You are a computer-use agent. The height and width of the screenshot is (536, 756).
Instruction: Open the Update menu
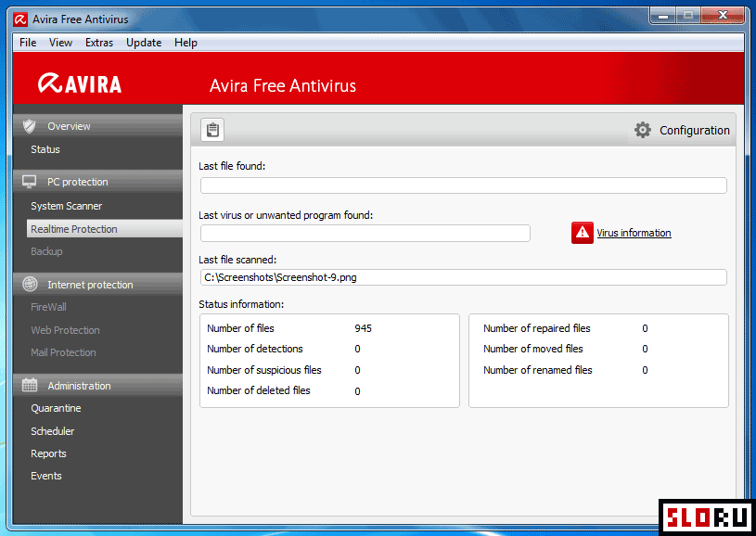click(x=144, y=43)
